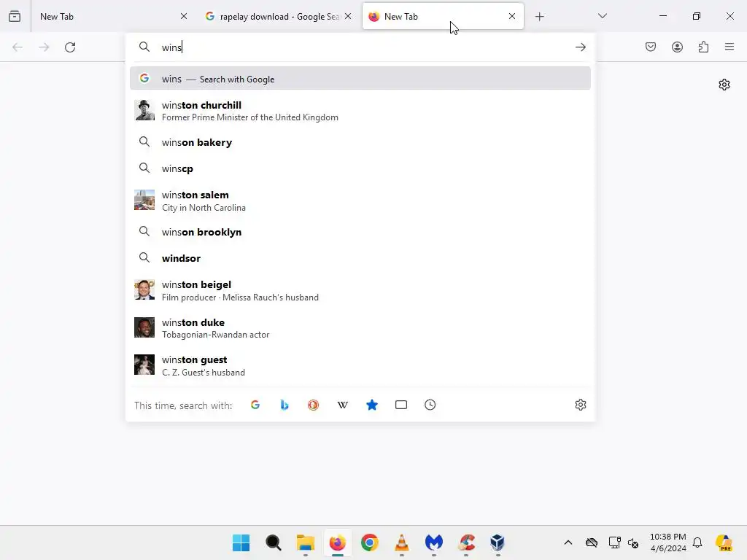Open Extensions puzzle icon
This screenshot has width=747, height=560.
(703, 47)
